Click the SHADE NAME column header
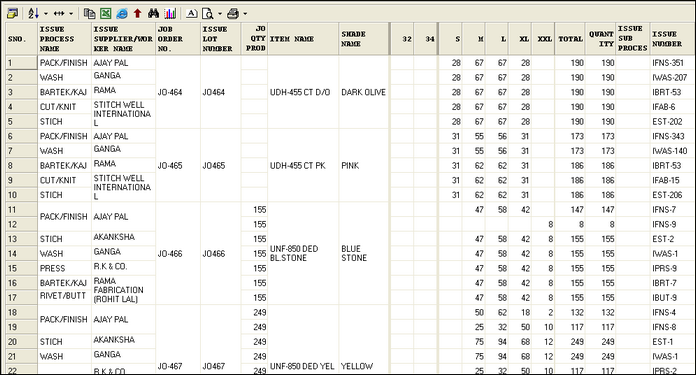Screen dimensions: 696x375 (x=364, y=39)
